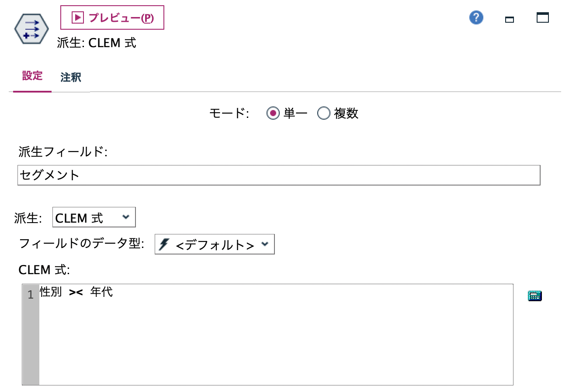Viewport: 562px width, 392px height.
Task: Open help via the blue question mark icon
Action: (x=476, y=18)
